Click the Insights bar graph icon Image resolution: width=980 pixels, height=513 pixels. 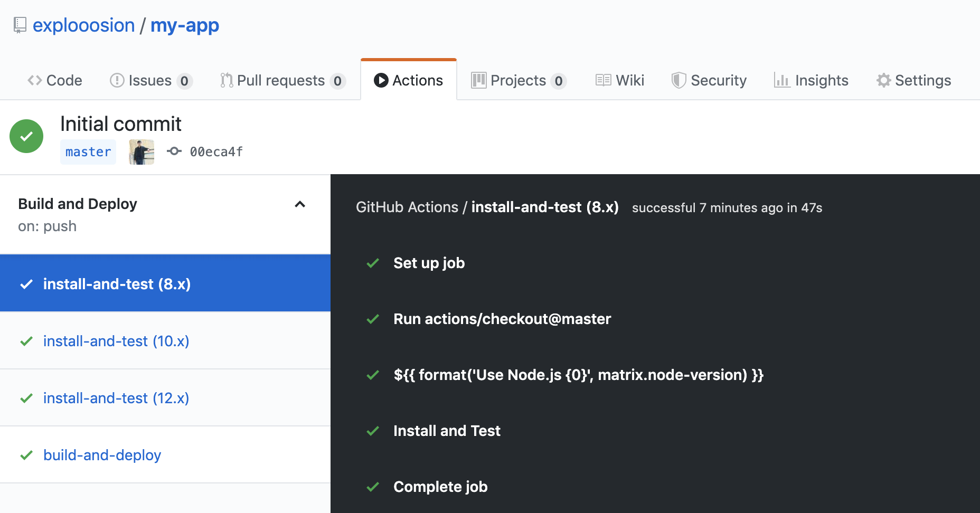(781, 80)
